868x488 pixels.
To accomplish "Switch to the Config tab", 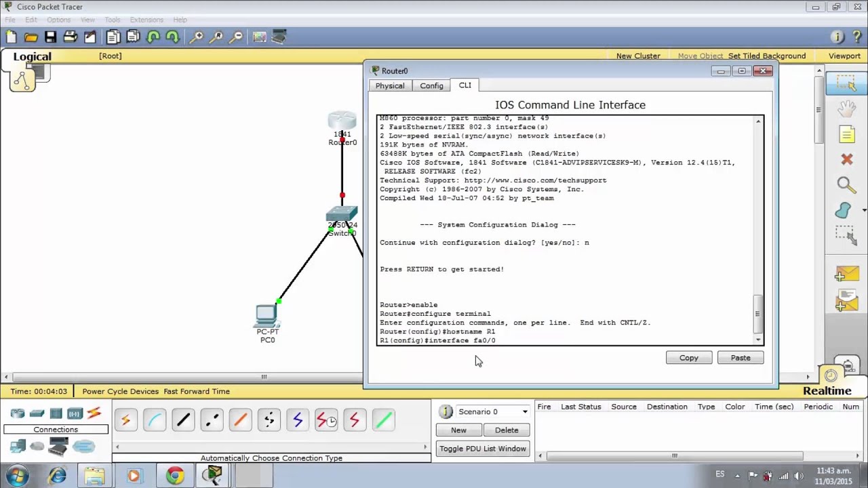I will [x=431, y=86].
